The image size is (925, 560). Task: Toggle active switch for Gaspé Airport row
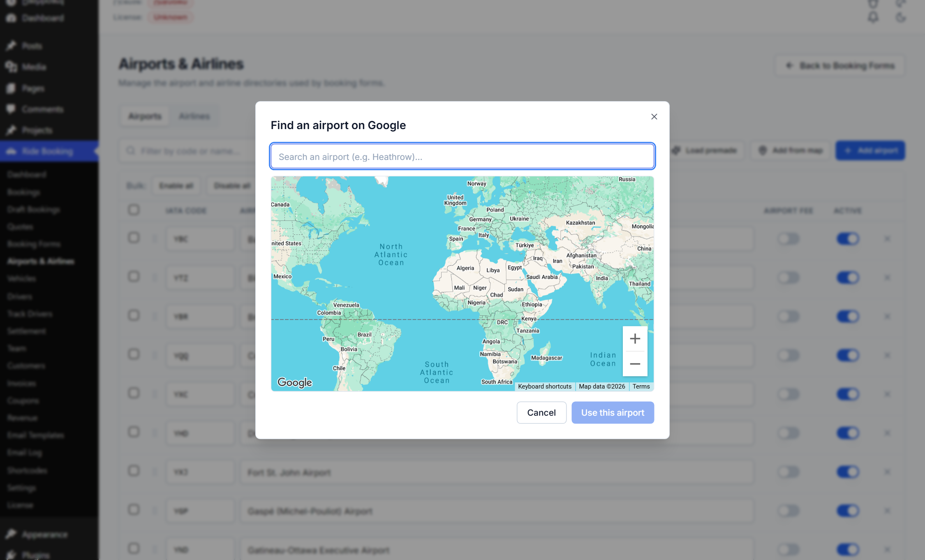(x=848, y=511)
